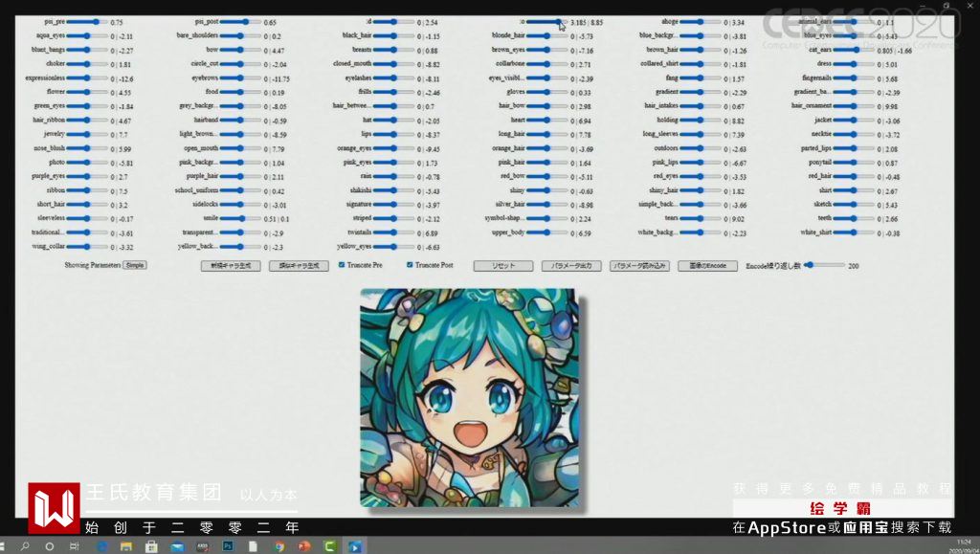Adjust the eyelashes slider
Viewport: 980px width, 554px height.
[393, 78]
